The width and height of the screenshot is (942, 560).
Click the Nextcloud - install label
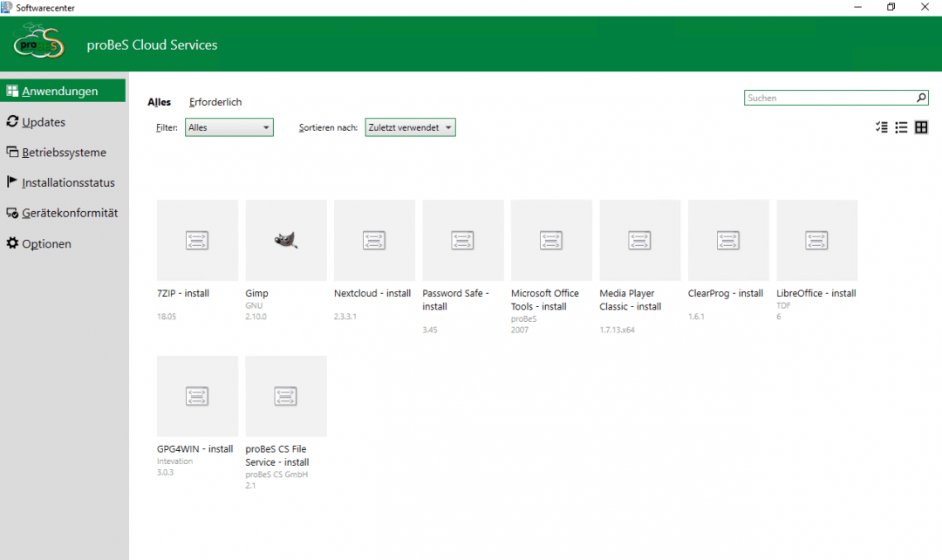[372, 293]
